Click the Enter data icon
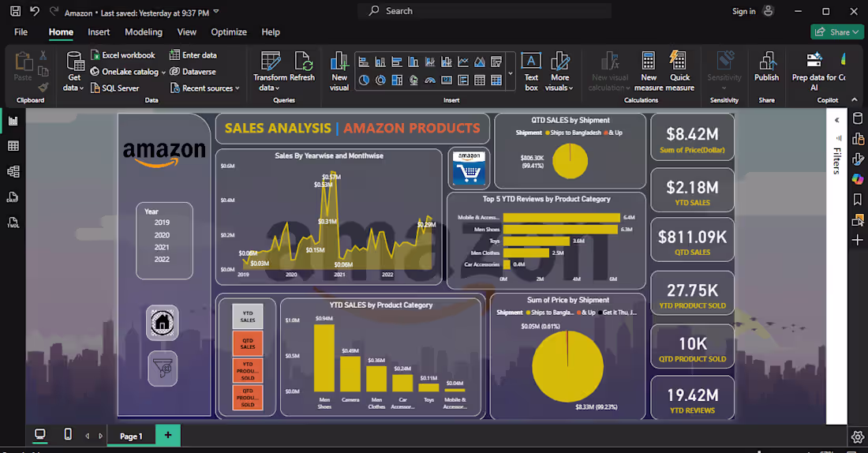The width and height of the screenshot is (868, 453). 174,54
